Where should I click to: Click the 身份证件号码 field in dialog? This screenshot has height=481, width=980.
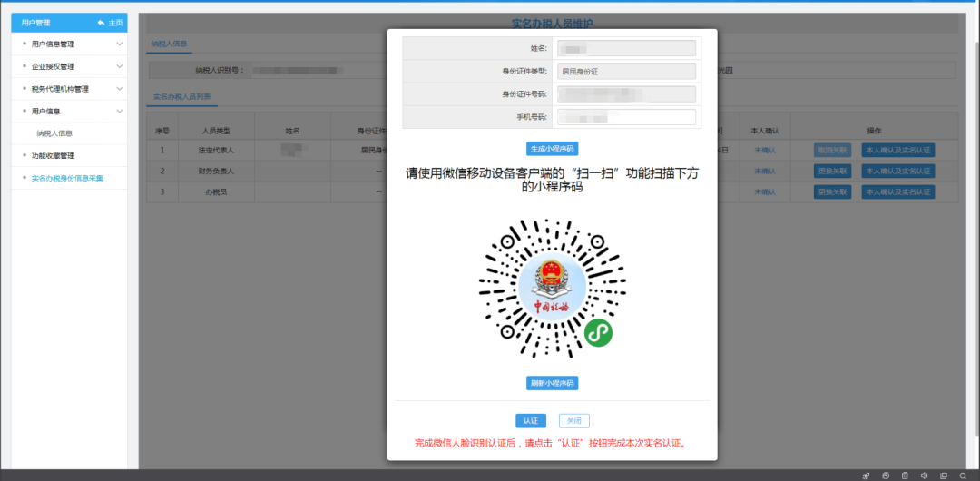[x=626, y=94]
